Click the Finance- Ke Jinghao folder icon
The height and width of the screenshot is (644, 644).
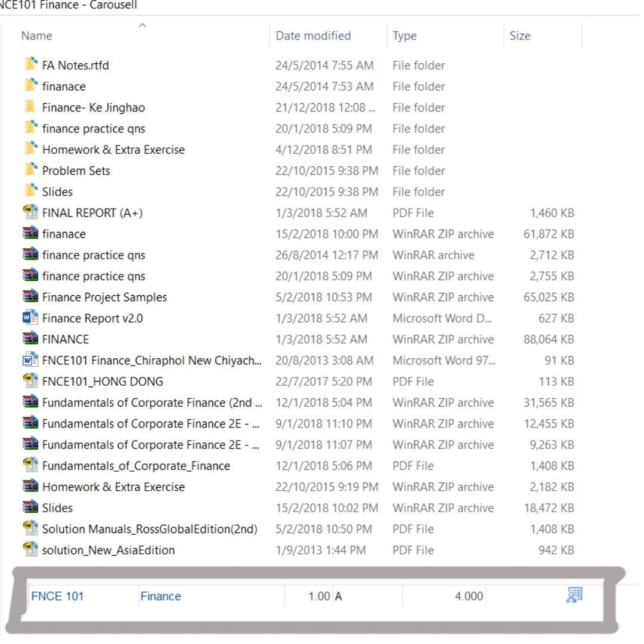click(x=29, y=107)
